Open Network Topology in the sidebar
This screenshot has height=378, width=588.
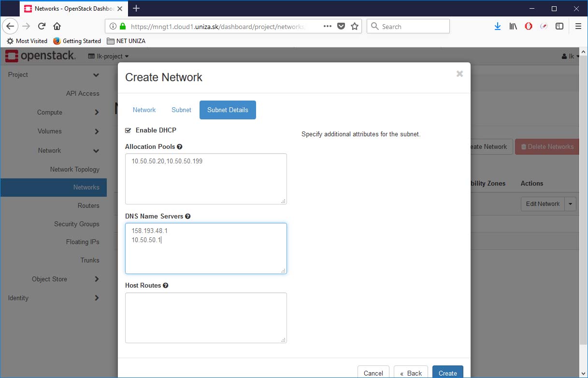(x=75, y=169)
